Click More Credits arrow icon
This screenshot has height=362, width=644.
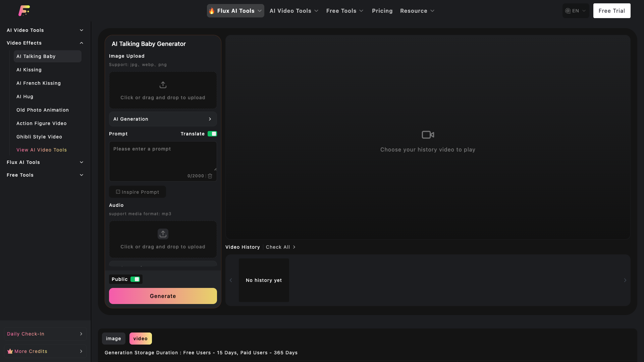(81, 351)
